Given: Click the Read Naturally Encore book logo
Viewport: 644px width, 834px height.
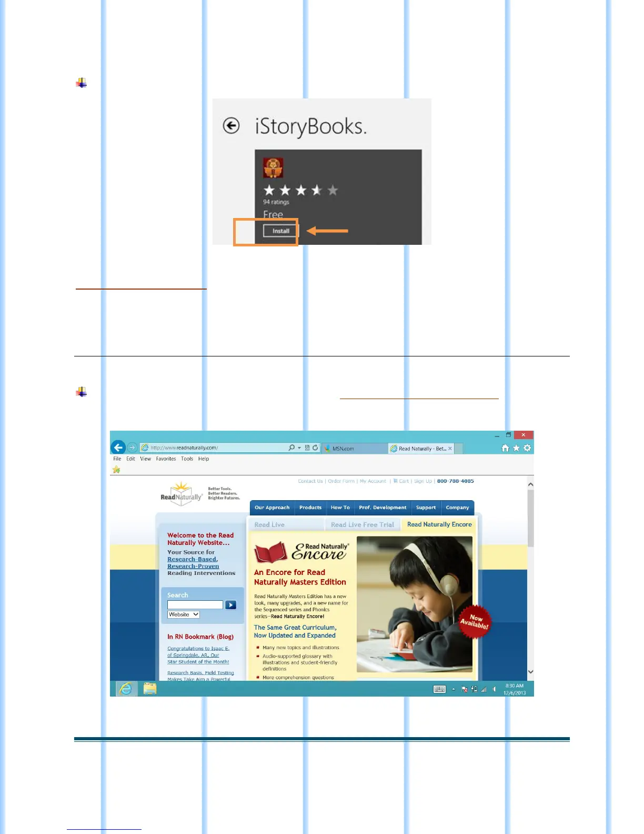Looking at the screenshot, I should pyautogui.click(x=301, y=552).
